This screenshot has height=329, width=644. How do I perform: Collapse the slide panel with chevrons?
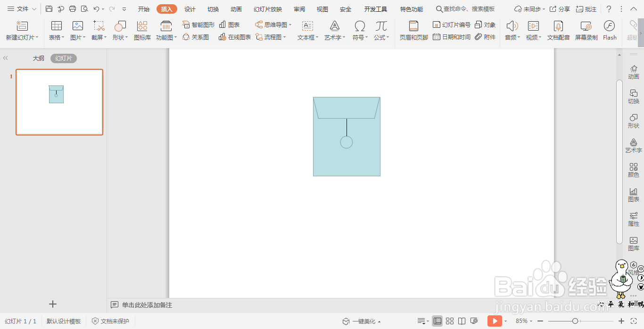click(x=6, y=58)
